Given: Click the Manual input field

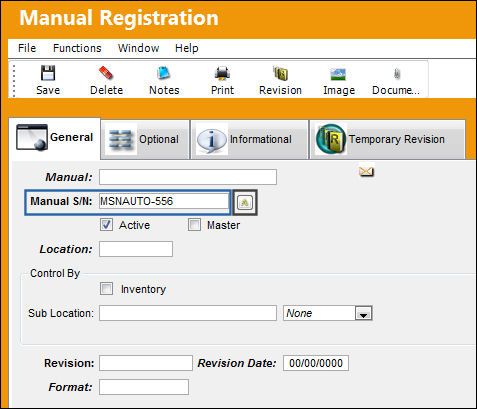Looking at the screenshot, I should pyautogui.click(x=188, y=177).
